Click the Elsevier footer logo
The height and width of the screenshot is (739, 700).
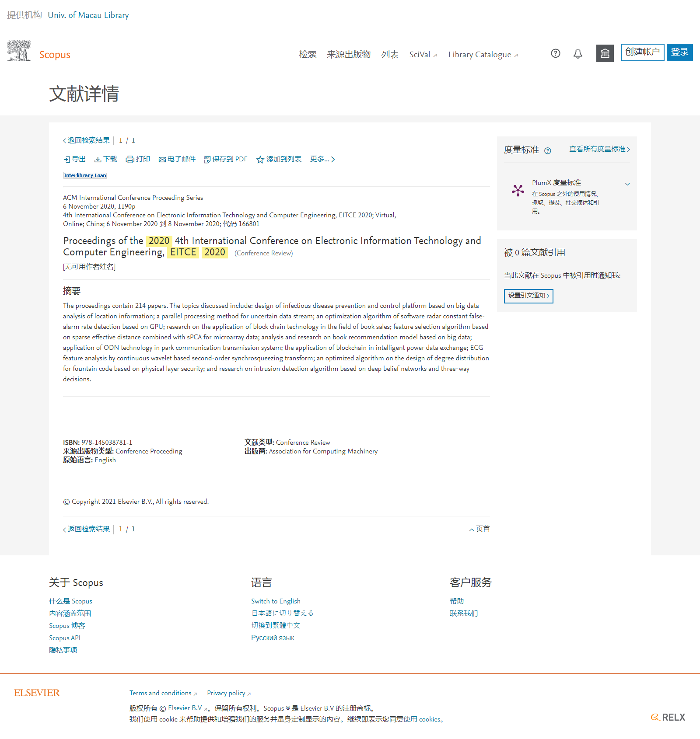(37, 693)
